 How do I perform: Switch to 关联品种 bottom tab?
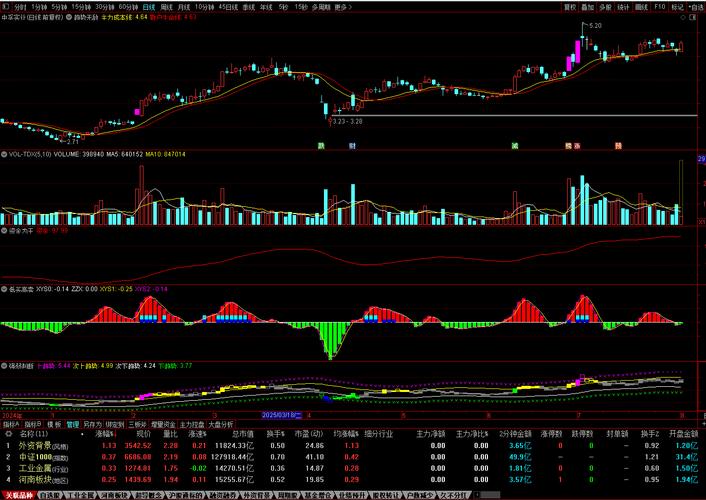pyautogui.click(x=19, y=494)
